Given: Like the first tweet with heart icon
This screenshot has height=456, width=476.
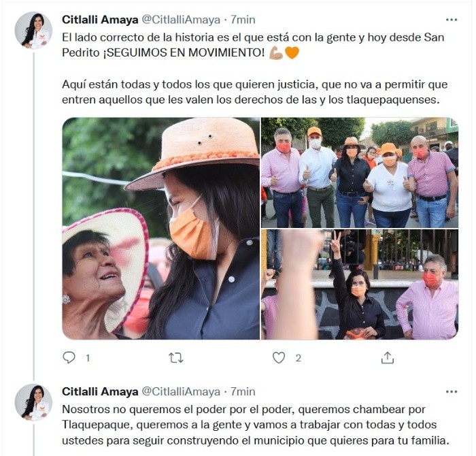Looking at the screenshot, I should 279,358.
